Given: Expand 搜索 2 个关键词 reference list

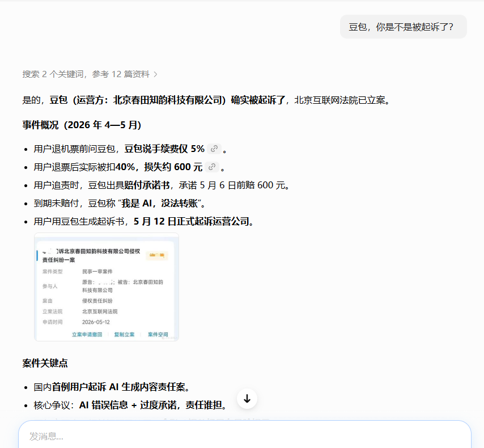Looking at the screenshot, I should coord(90,74).
